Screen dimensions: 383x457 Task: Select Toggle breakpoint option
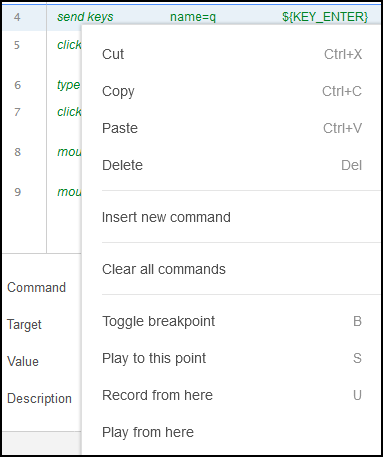(232, 321)
